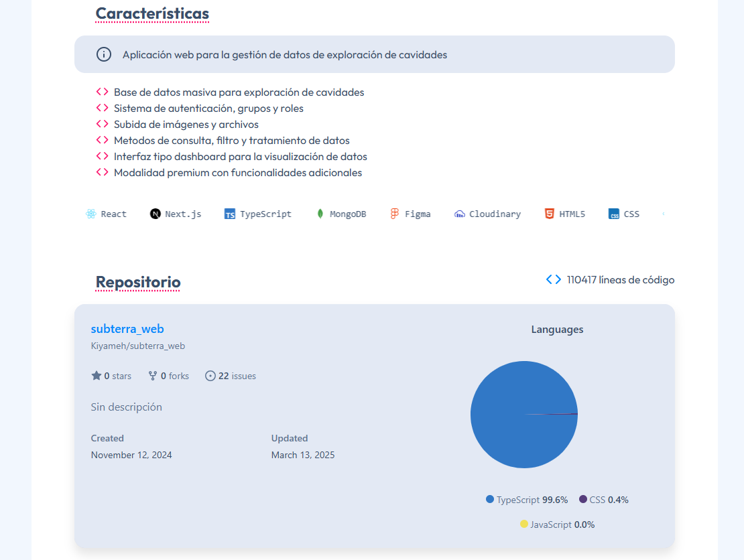The height and width of the screenshot is (560, 744).
Task: Click the TypeScript 99.6% legend entry
Action: [527, 500]
